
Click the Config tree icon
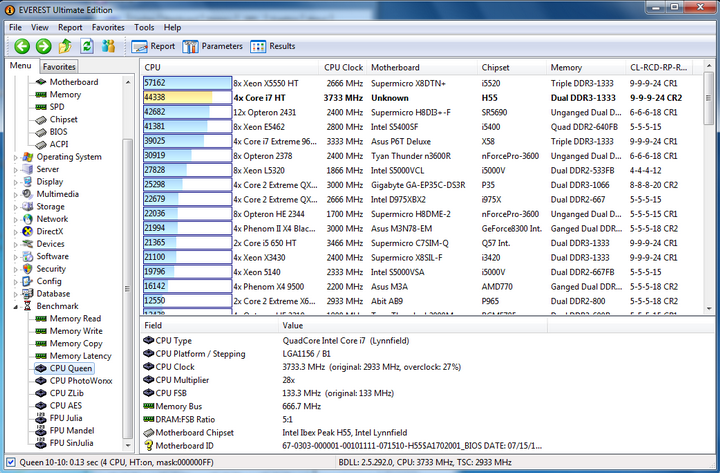28,281
